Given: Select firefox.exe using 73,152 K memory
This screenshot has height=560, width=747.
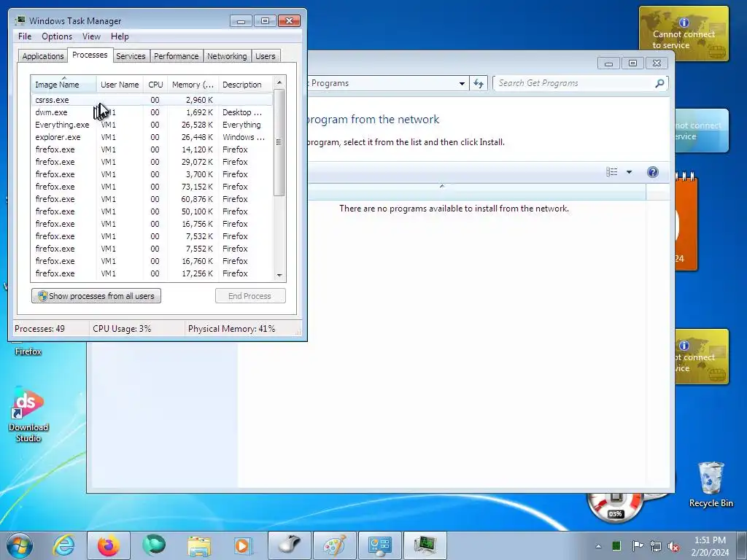Looking at the screenshot, I should click(152, 187).
